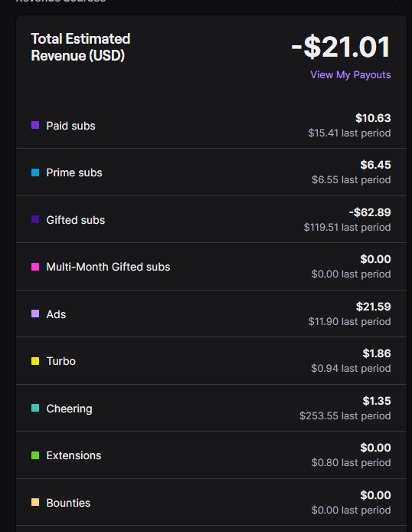The height and width of the screenshot is (532, 412).
Task: Select the Paid subs revenue row label
Action: pyautogui.click(x=70, y=126)
